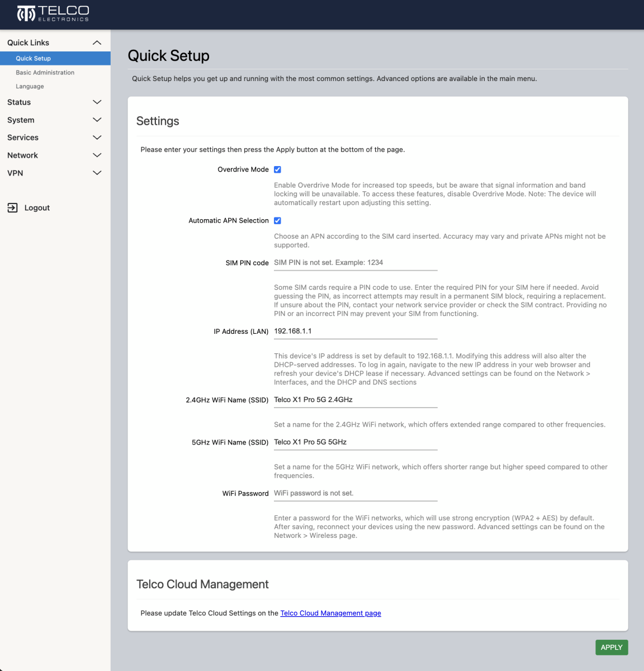Screen dimensions: 644x671
Task: Expand the Status menu chevron
Action: (x=97, y=102)
